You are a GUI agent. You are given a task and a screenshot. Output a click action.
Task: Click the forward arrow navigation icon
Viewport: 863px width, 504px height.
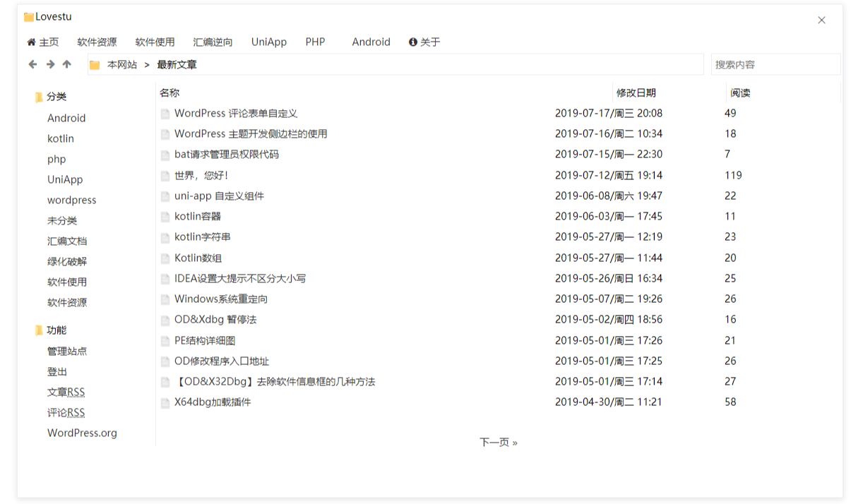(x=50, y=64)
